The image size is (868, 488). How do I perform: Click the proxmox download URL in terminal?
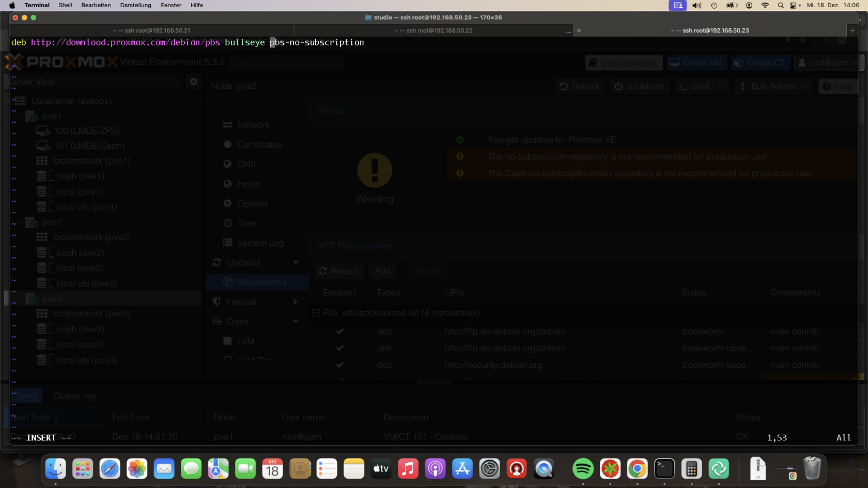click(x=126, y=42)
